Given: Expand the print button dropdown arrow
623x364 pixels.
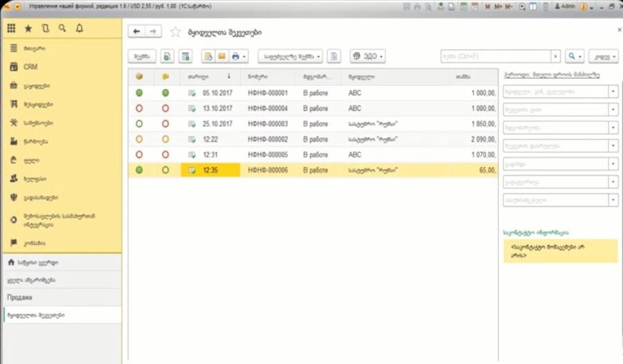Looking at the screenshot, I should click(x=244, y=56).
